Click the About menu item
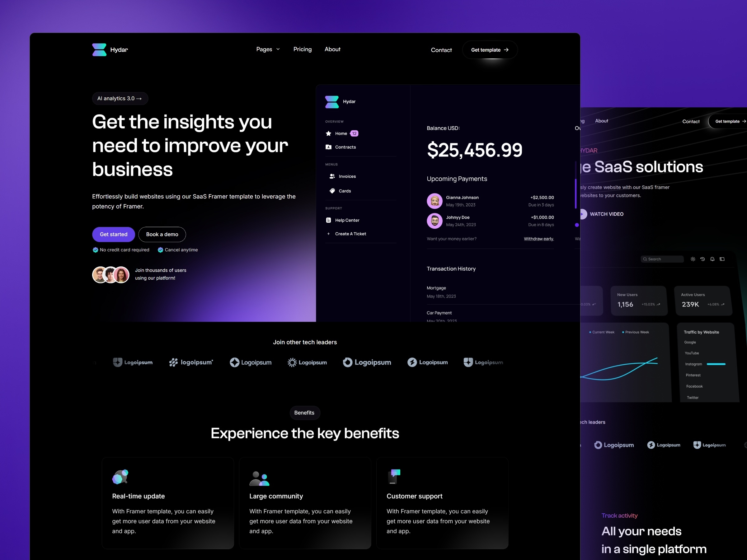747x560 pixels. point(332,49)
